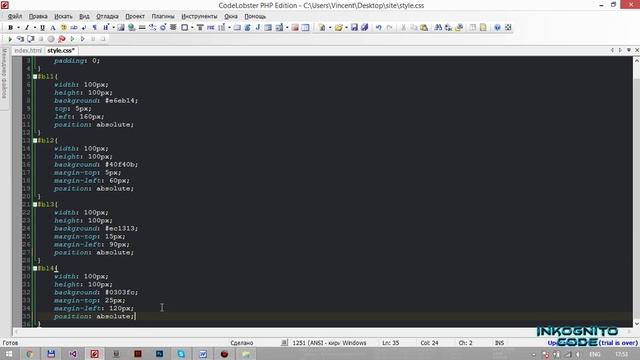Click the redo arrow icon
The image size is (640, 360).
[389, 28]
